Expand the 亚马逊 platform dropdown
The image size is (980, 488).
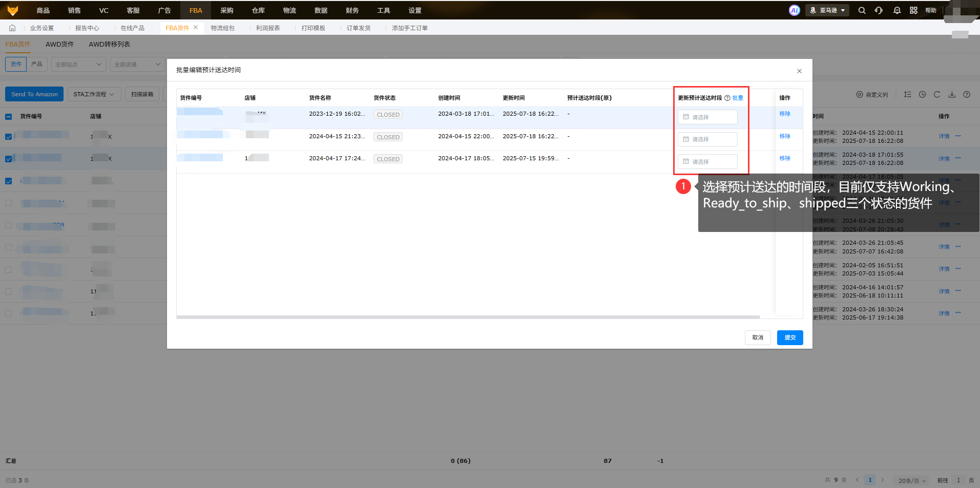[x=827, y=10]
